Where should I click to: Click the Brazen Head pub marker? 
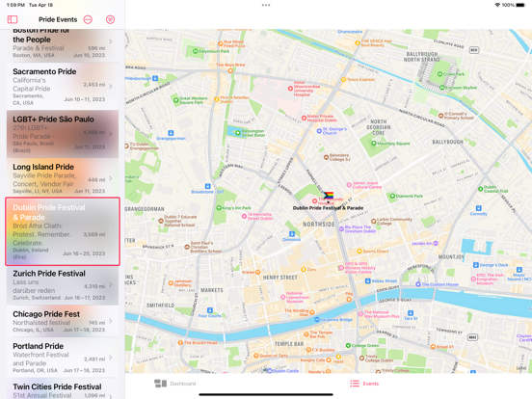point(180,343)
